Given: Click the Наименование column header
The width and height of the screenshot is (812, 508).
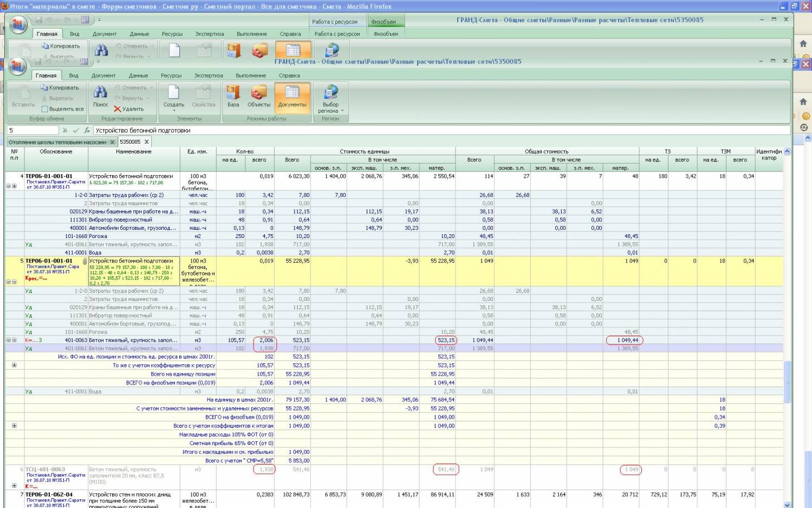Looking at the screenshot, I should [134, 152].
